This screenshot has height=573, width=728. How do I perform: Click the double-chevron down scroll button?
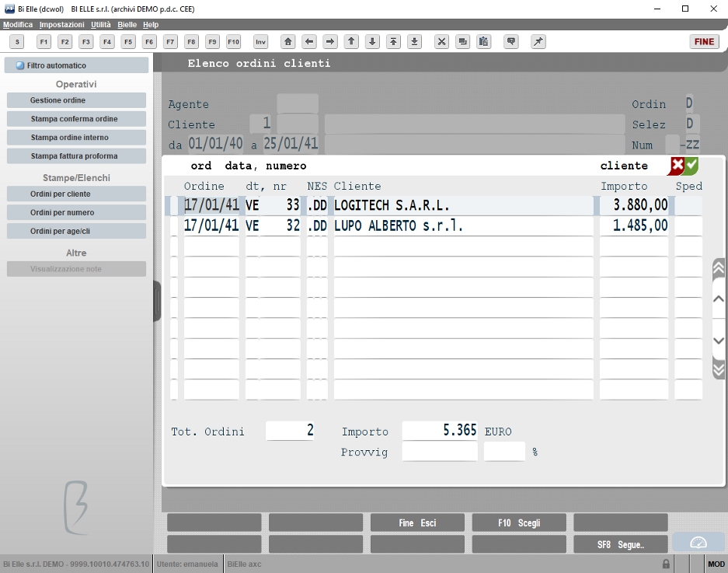point(718,369)
